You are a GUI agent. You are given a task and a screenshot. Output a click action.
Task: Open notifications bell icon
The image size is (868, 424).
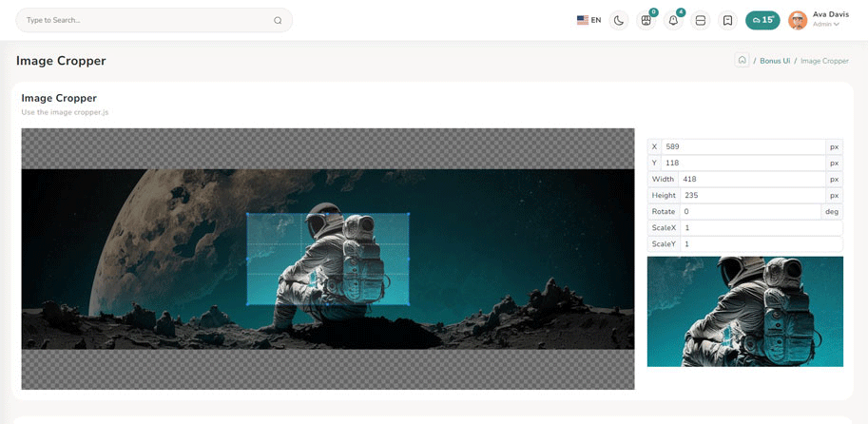(673, 20)
